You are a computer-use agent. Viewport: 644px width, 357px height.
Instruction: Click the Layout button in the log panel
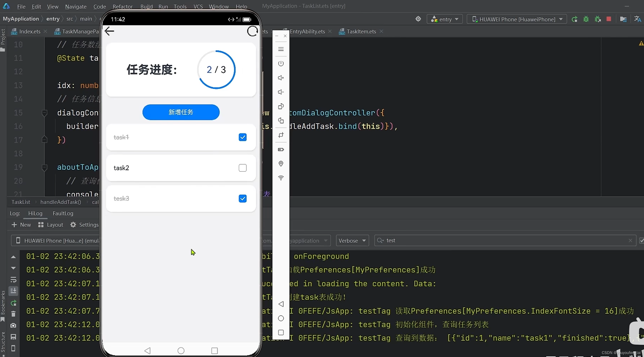pos(50,225)
